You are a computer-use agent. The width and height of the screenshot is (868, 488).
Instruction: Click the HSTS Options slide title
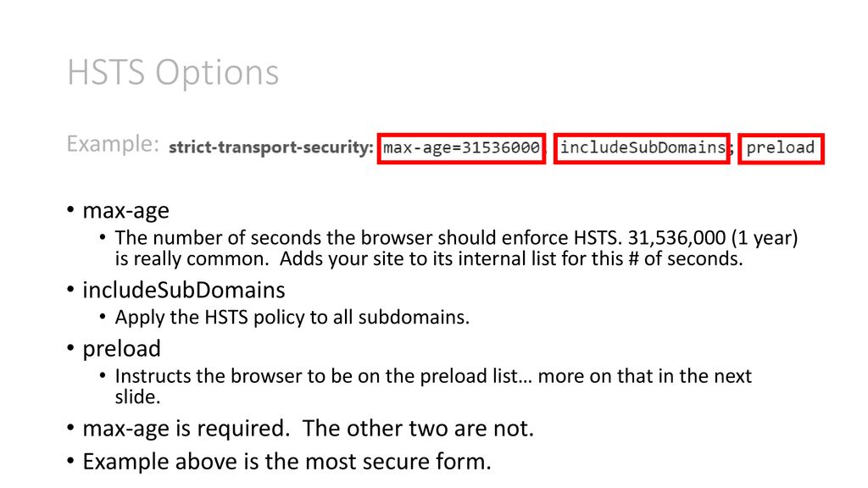pos(173,73)
